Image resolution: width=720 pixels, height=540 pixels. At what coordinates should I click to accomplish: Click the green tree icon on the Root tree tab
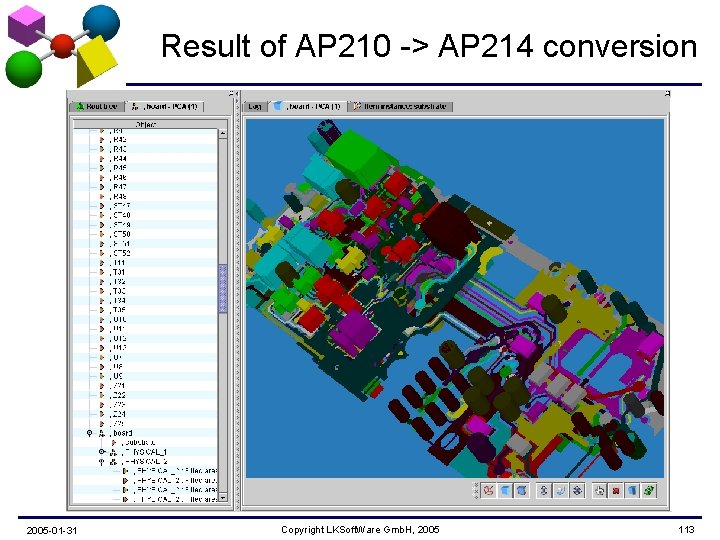pos(79,106)
